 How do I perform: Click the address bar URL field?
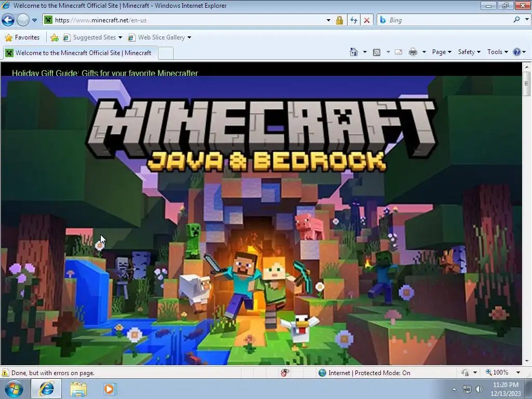coord(183,20)
